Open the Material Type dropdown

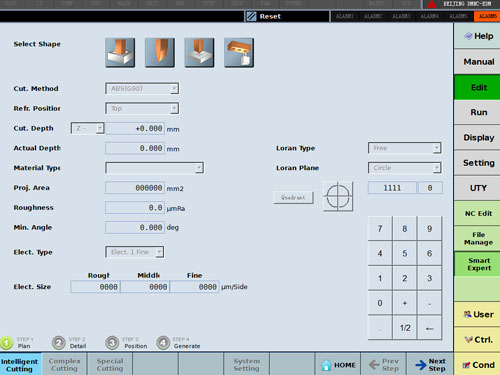point(155,168)
